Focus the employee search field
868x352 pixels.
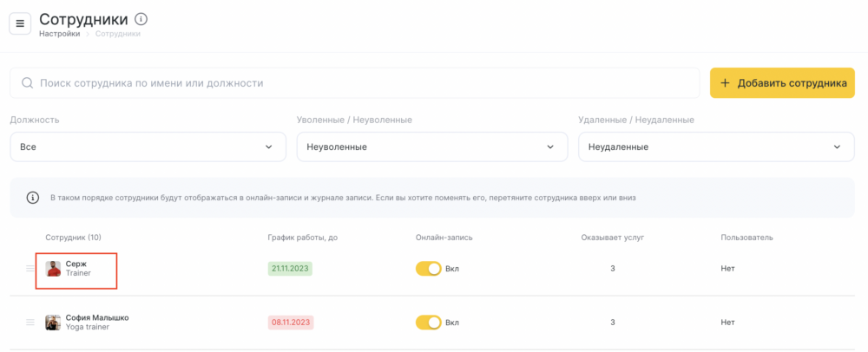355,83
